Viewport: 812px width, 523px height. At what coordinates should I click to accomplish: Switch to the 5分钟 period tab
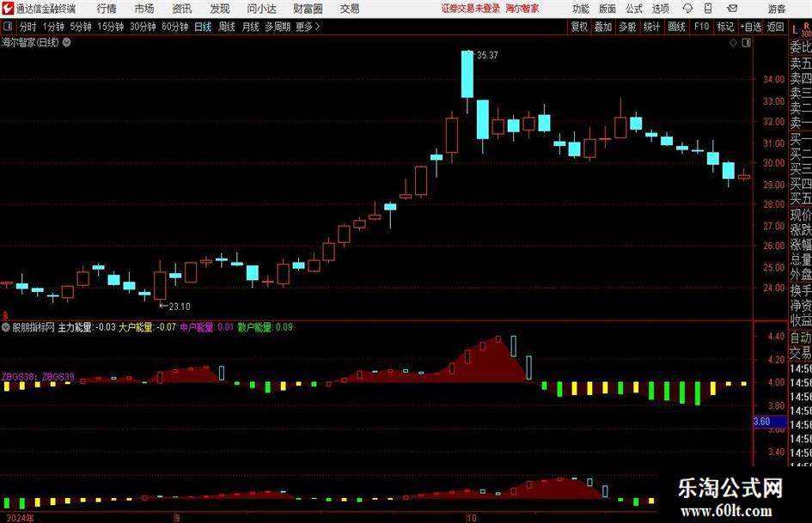coord(81,27)
